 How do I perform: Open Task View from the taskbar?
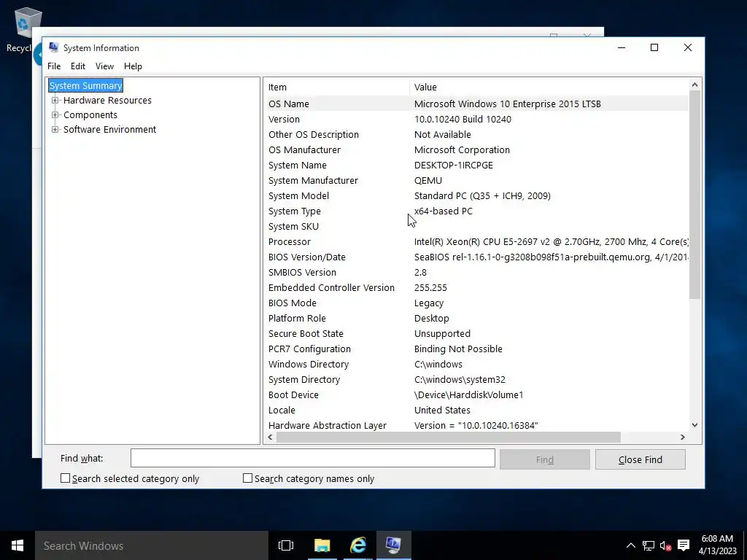point(286,545)
